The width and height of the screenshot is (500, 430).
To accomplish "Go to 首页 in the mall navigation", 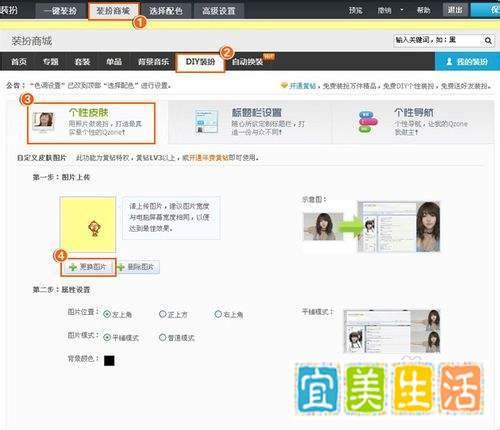I will (x=18, y=62).
